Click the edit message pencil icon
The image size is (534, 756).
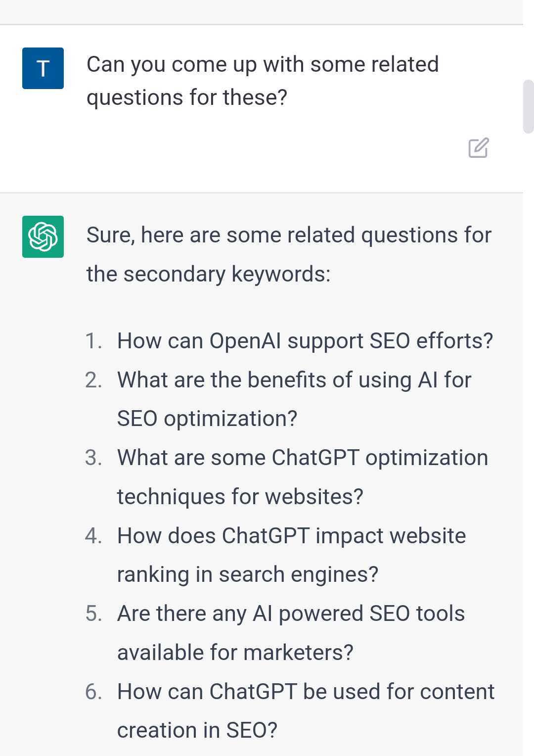pyautogui.click(x=479, y=148)
